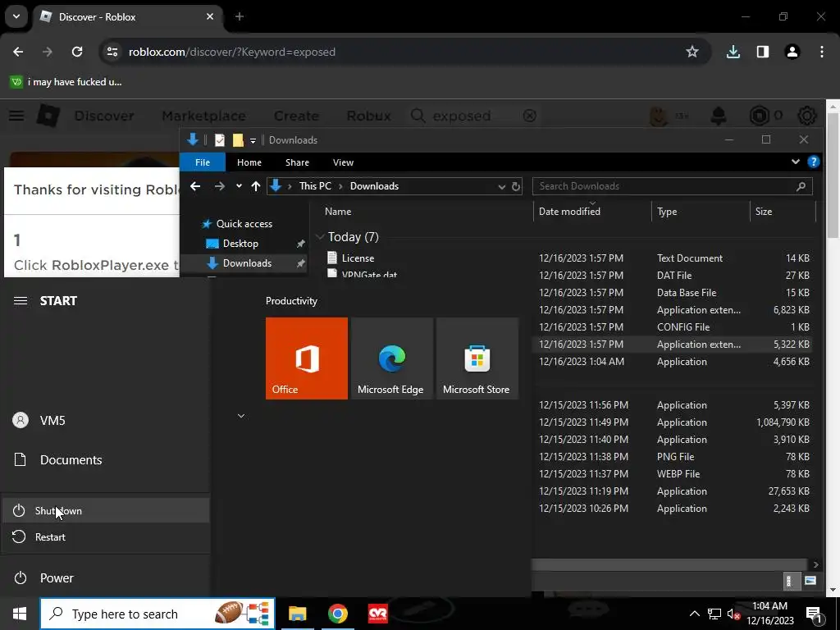840x630 pixels.
Task: Click the Windows Start button
Action: click(x=20, y=614)
